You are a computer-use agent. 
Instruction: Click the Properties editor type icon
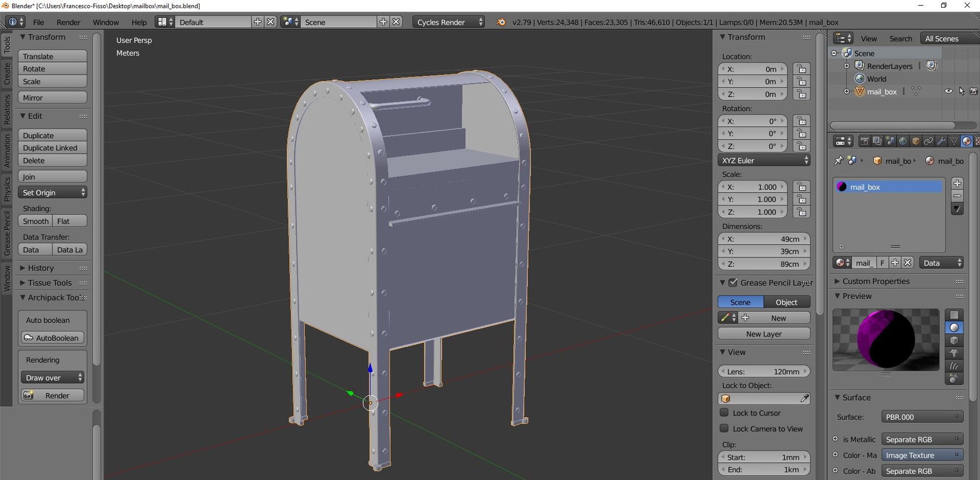(843, 141)
